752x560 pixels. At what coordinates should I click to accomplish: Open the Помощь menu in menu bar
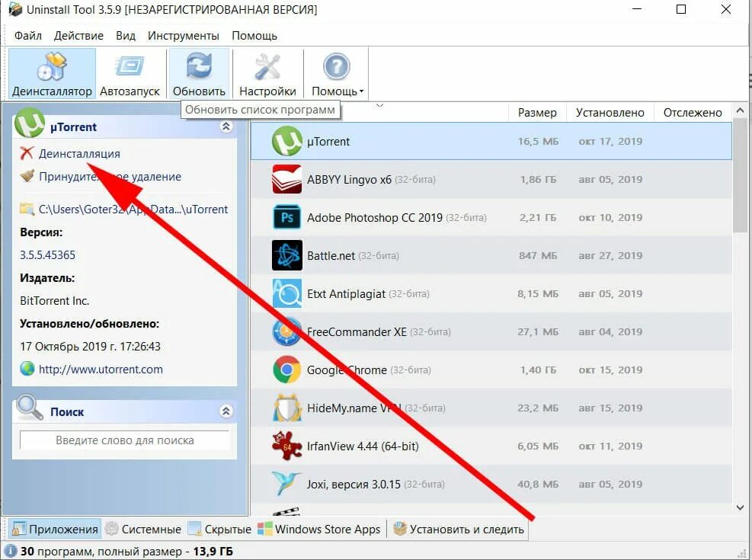(x=254, y=36)
